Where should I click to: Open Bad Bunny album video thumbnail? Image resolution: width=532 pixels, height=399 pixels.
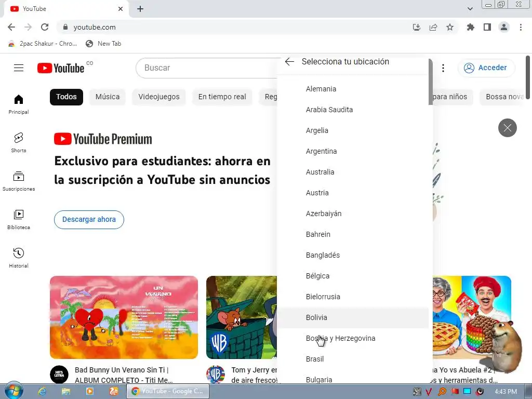click(x=124, y=317)
